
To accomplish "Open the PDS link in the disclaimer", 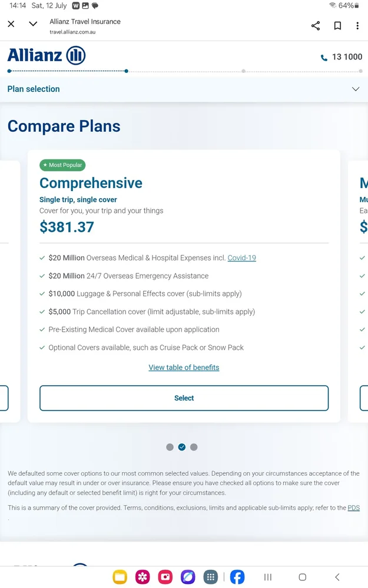I will 353,507.
